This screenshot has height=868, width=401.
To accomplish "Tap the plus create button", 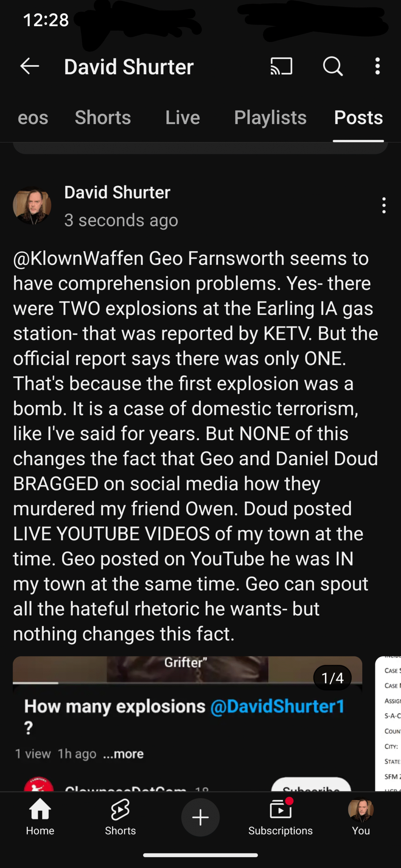I will coord(200,817).
